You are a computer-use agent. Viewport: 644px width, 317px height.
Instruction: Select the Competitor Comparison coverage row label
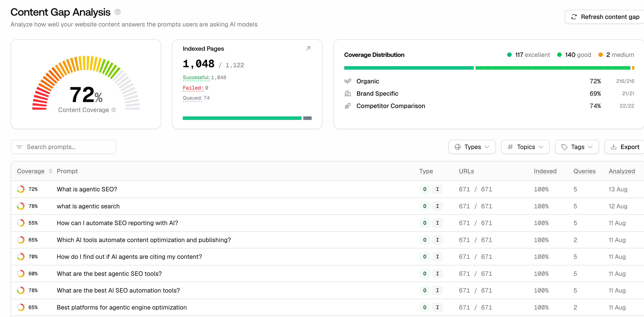(391, 106)
